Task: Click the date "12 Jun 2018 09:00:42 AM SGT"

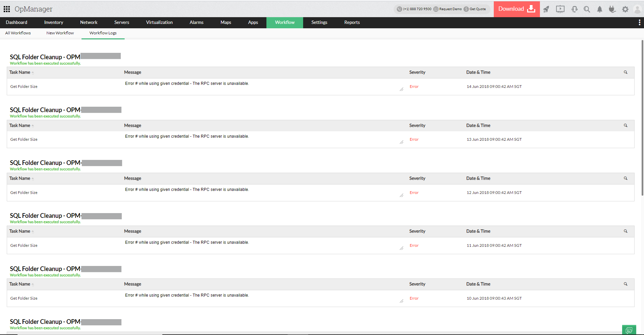Action: (494, 193)
